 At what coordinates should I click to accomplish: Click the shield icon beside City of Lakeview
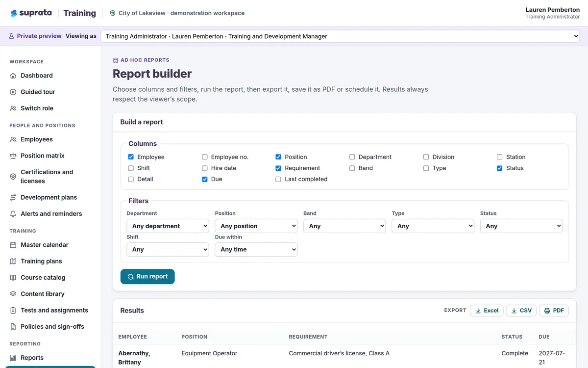[113, 13]
